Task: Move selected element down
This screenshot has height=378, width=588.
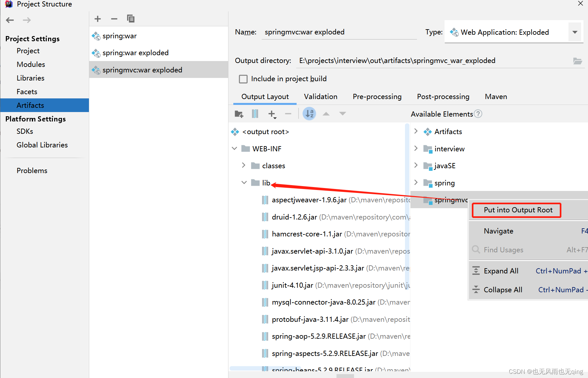Action: click(x=343, y=114)
